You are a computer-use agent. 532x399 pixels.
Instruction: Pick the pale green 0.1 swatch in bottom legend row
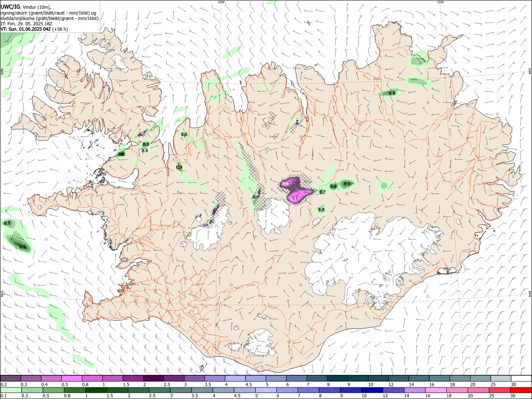coord(11,390)
